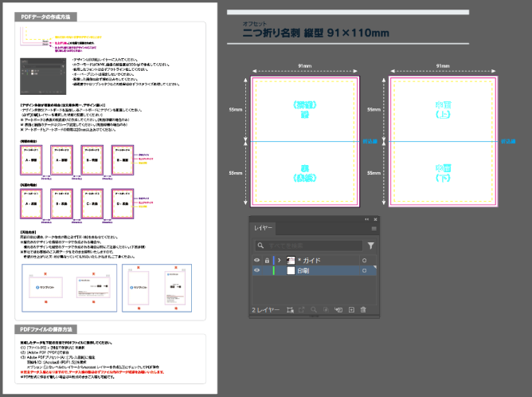The height and width of the screenshot is (397, 532).
Task: Click the ガイド layer target circle
Action: click(364, 260)
